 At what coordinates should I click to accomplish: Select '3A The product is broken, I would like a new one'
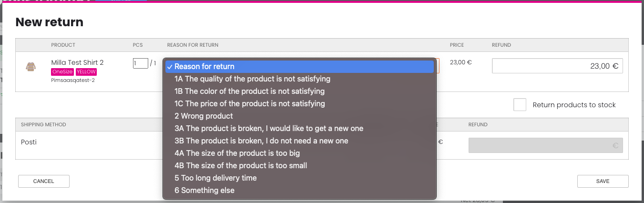click(x=299, y=129)
